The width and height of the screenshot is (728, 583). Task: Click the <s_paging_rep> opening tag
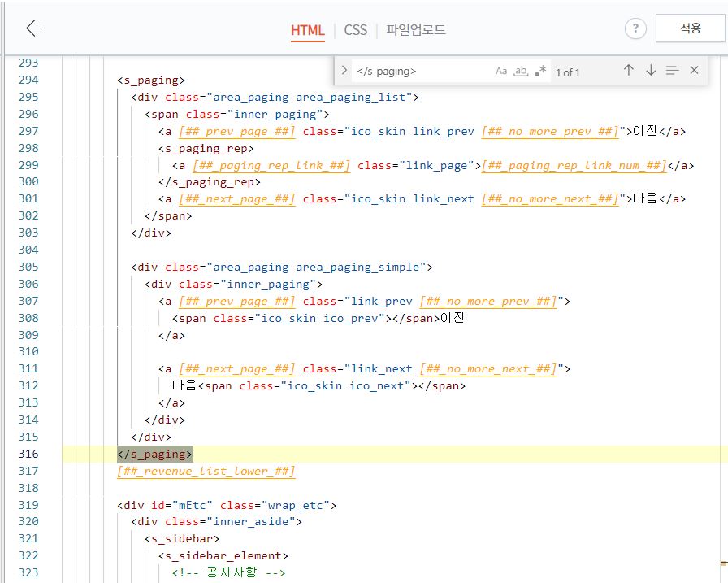pyautogui.click(x=206, y=149)
